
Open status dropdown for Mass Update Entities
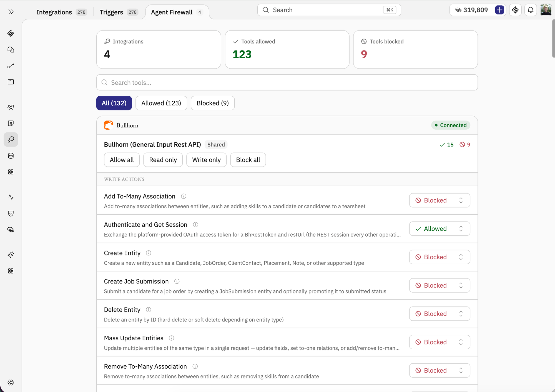pyautogui.click(x=440, y=342)
